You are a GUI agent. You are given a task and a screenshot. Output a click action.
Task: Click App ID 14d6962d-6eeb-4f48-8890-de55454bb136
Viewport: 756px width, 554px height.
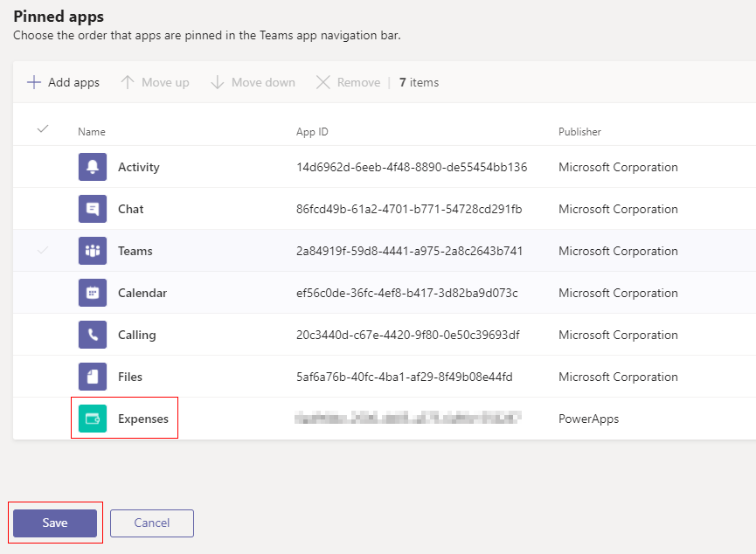[x=412, y=167]
